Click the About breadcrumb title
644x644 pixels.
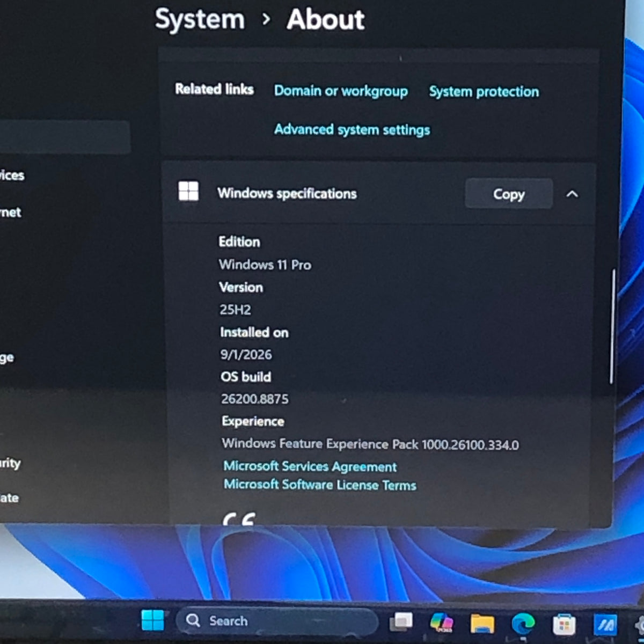click(x=325, y=20)
